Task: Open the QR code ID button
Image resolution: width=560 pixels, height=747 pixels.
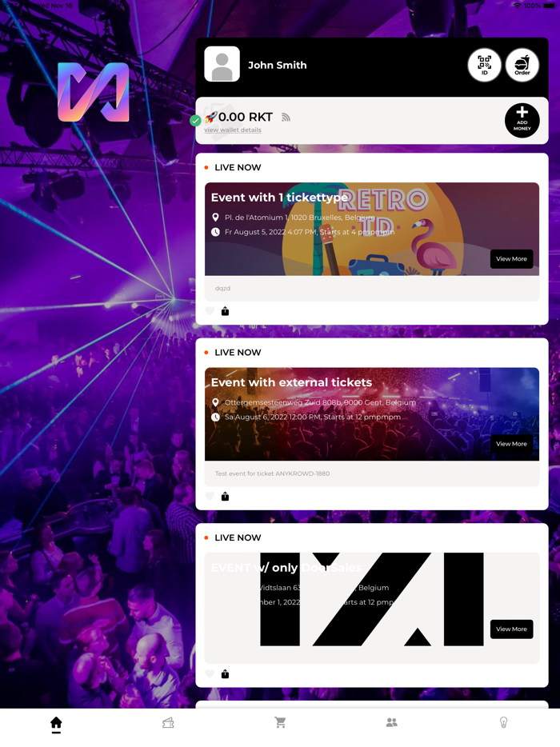Action: pos(484,65)
